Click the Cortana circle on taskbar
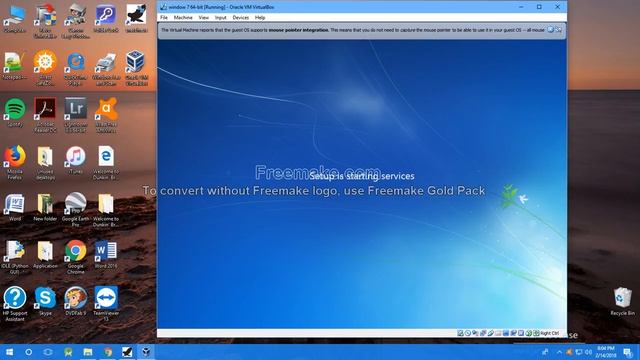Screen dimensions: 640x360 pyautogui.click(x=29, y=352)
